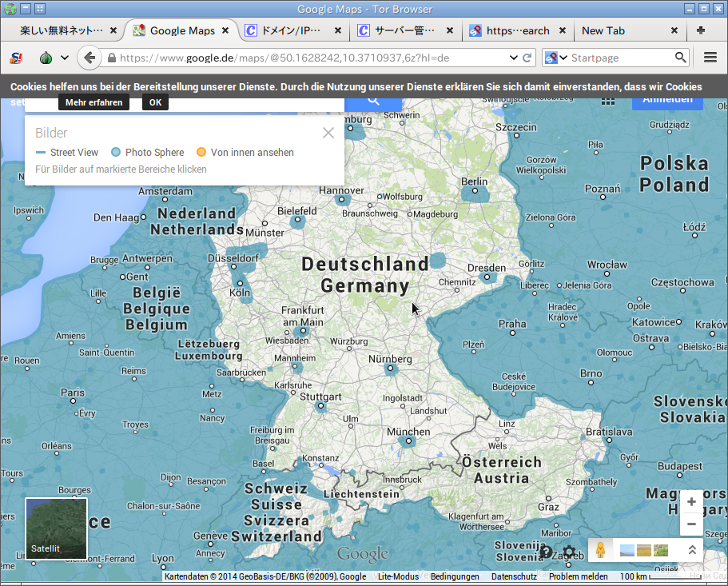Click the Mehr erfahren cookie button
Viewport: 728px width, 586px height.
tap(93, 102)
